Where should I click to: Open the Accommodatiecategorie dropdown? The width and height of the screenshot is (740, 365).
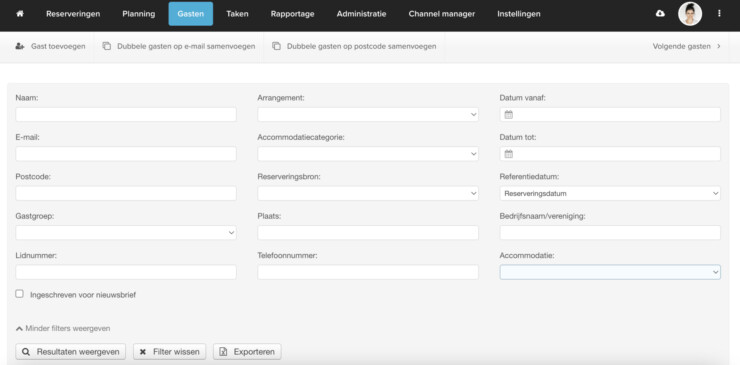368,153
